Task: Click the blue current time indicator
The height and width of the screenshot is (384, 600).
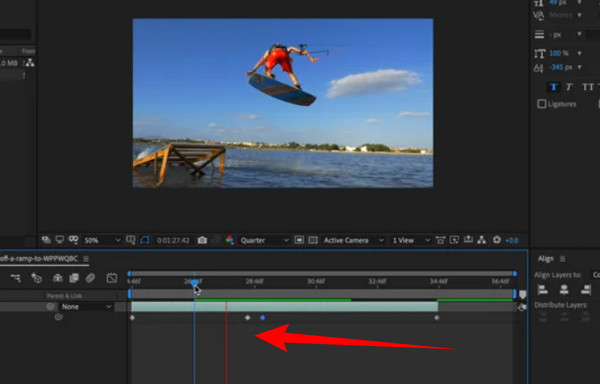Action: (194, 282)
